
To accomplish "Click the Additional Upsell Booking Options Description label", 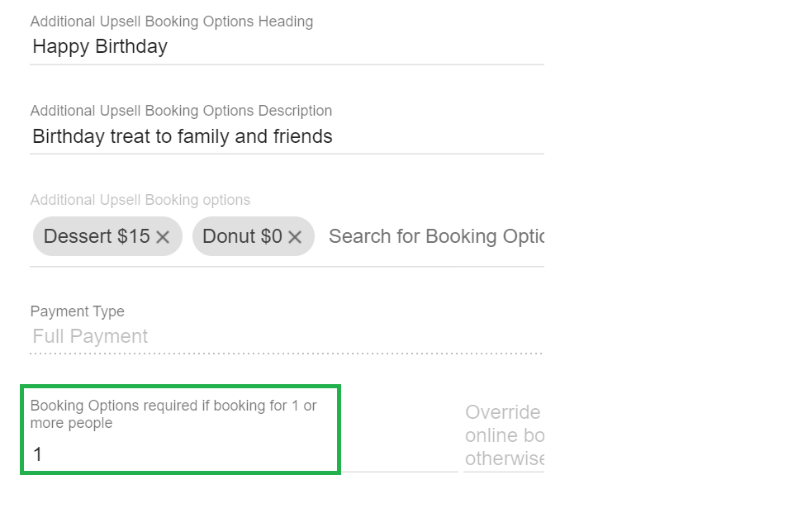I will [181, 110].
